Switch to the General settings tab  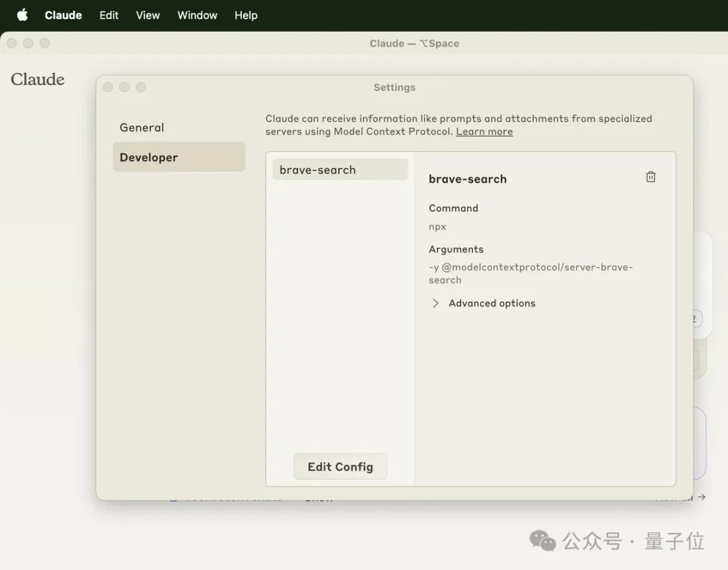(142, 127)
